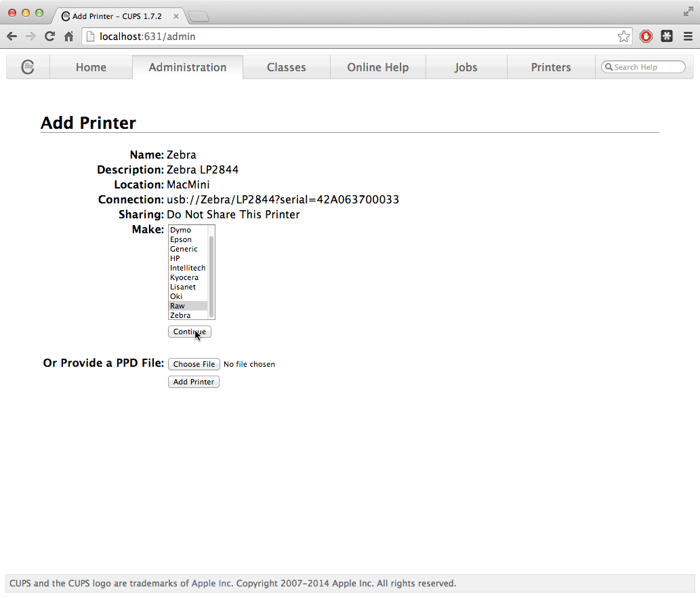
Task: Select Dymo in the Make list
Action: (x=188, y=230)
